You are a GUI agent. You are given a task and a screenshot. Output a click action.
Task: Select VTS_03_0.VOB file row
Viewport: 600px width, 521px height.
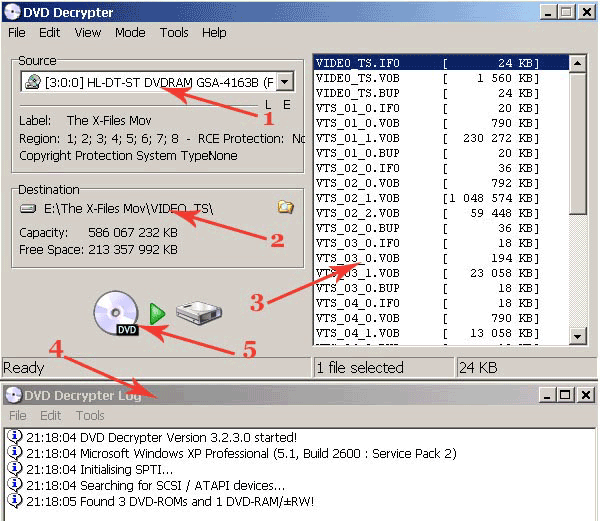(x=441, y=258)
